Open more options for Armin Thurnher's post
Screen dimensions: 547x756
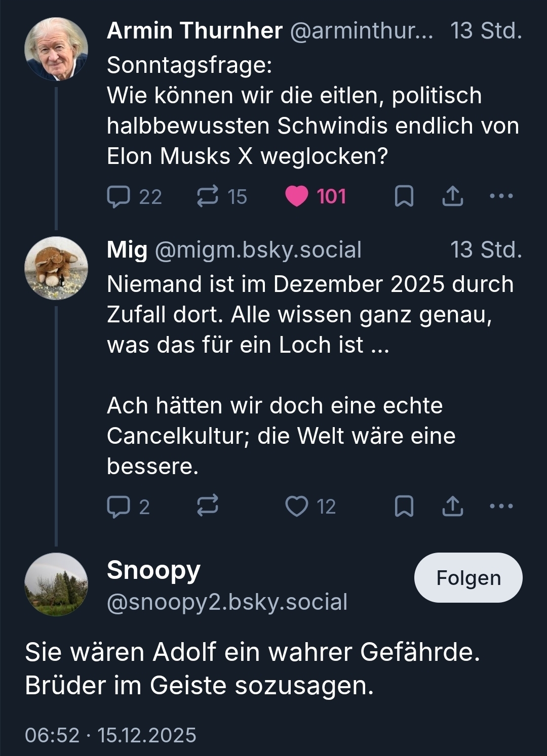pos(501,196)
